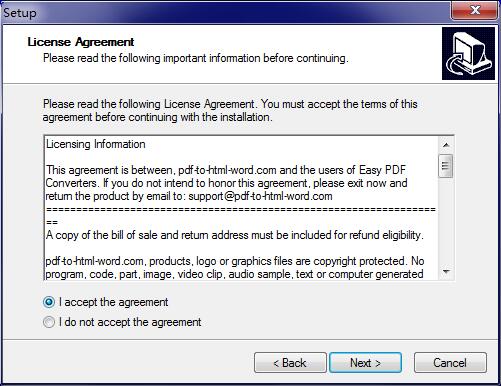Click the license scrollbar down arrow

click(x=446, y=272)
